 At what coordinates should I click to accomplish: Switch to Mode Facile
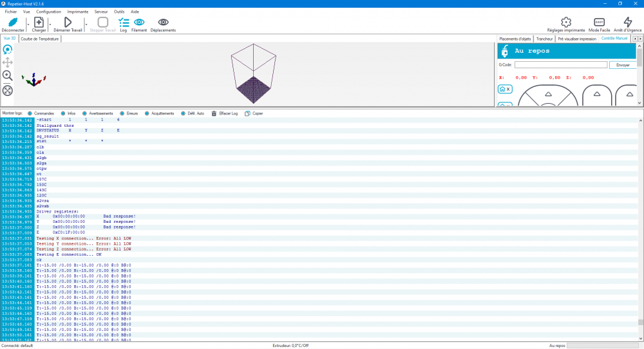[599, 24]
